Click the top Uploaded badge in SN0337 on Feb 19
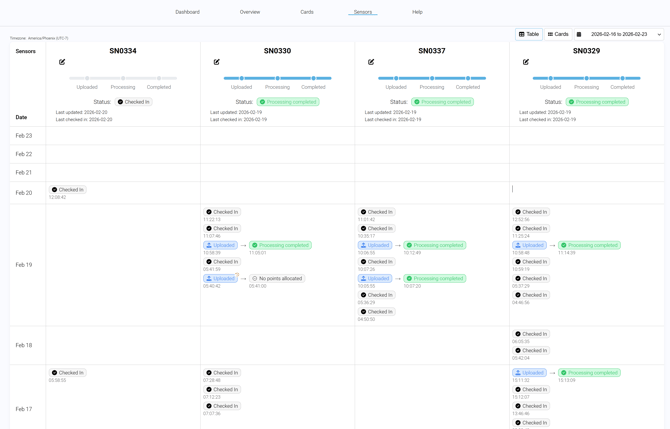Viewport: 670px width, 429px height. [375, 245]
